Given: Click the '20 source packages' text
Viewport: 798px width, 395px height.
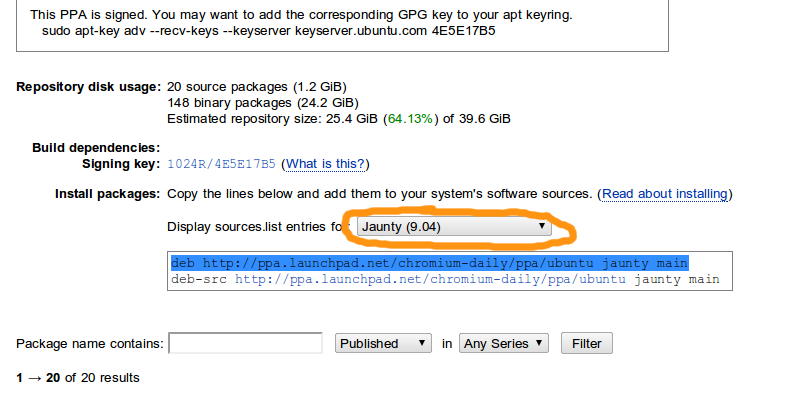Looking at the screenshot, I should pos(227,87).
